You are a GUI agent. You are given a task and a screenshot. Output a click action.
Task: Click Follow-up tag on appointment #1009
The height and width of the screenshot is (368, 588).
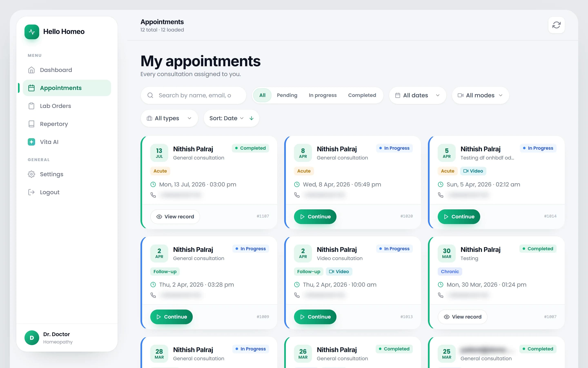tap(165, 272)
